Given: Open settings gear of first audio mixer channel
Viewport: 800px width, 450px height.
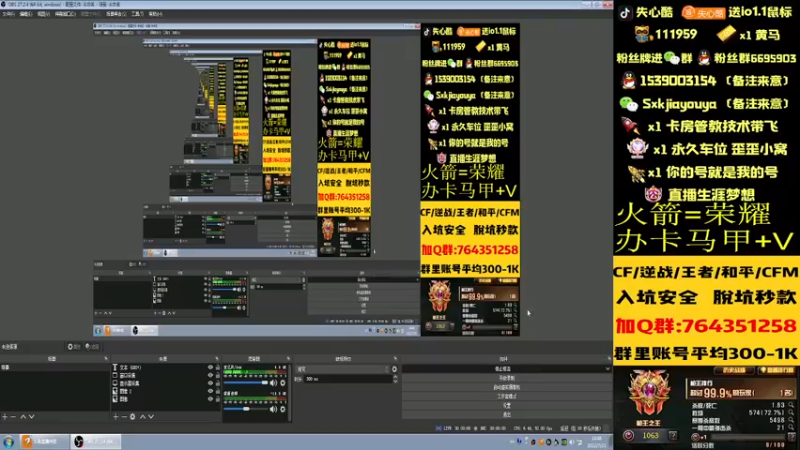Looking at the screenshot, I should 283,383.
